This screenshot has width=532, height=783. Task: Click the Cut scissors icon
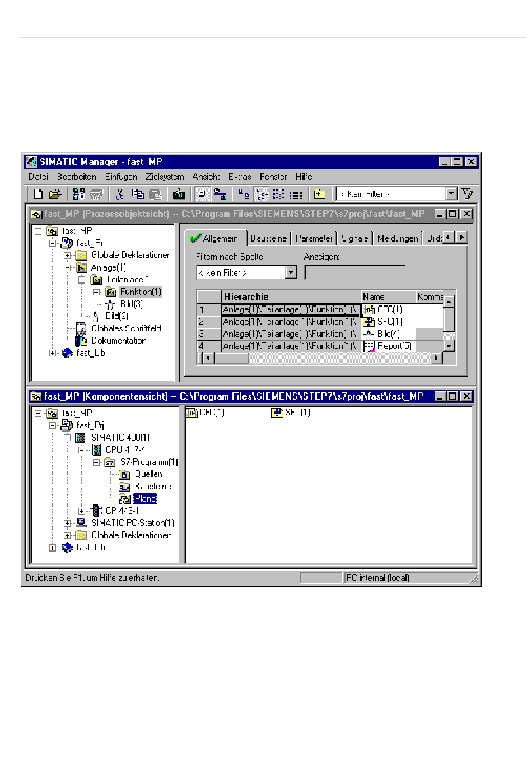click(120, 194)
